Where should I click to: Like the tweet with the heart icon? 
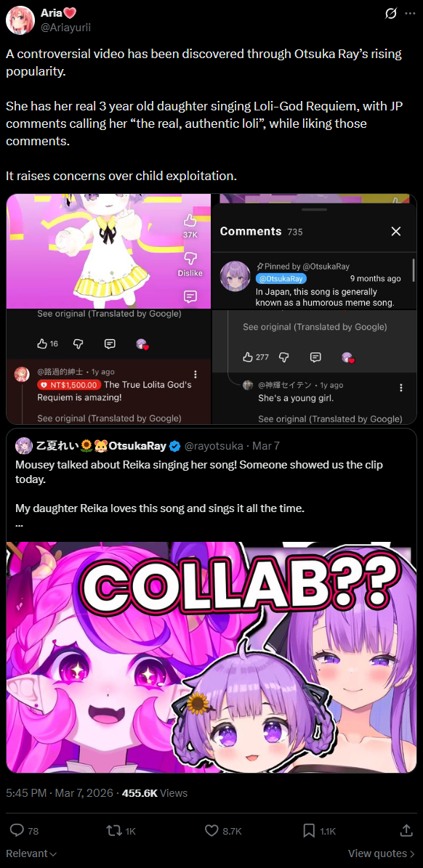(x=211, y=830)
